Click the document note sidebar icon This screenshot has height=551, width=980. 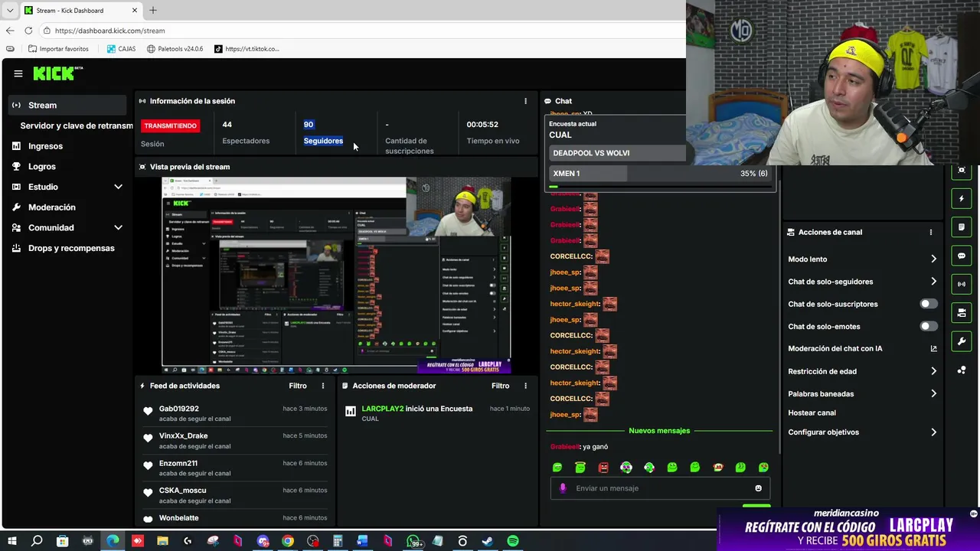click(x=962, y=227)
